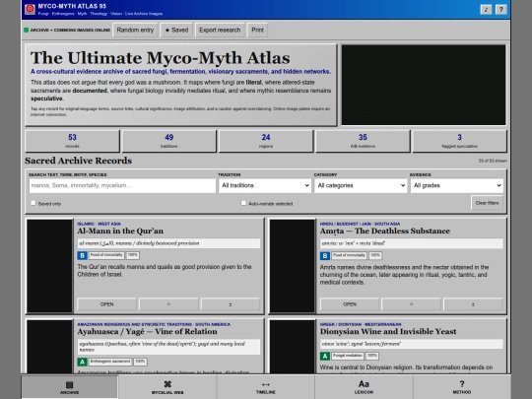Click the 35 A/B evidence stat tile
This screenshot has height=399, width=532.
[x=363, y=141]
